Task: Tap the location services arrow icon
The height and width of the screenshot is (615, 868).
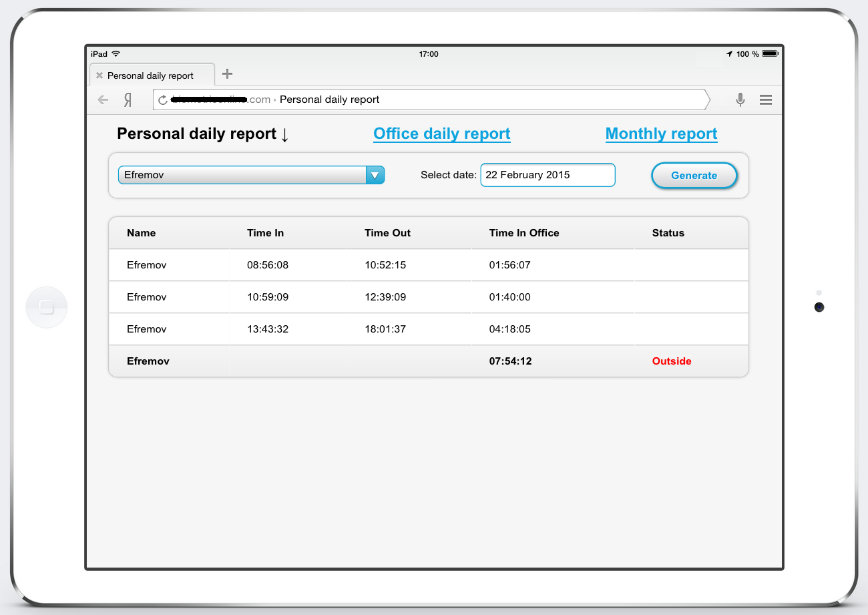Action: pyautogui.click(x=729, y=53)
